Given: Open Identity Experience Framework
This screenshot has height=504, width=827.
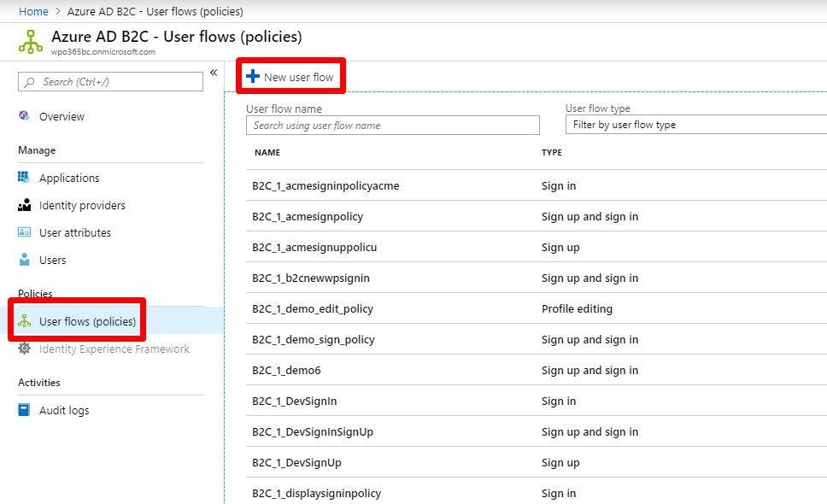Looking at the screenshot, I should click(114, 349).
